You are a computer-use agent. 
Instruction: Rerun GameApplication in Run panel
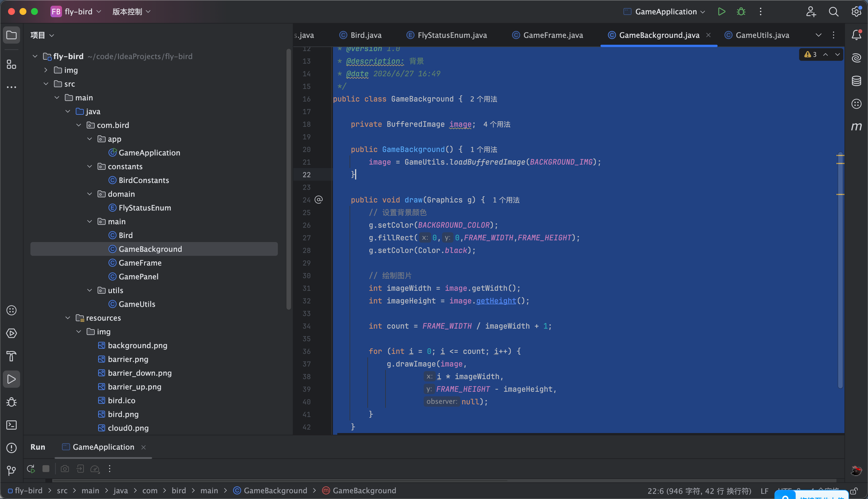point(31,469)
